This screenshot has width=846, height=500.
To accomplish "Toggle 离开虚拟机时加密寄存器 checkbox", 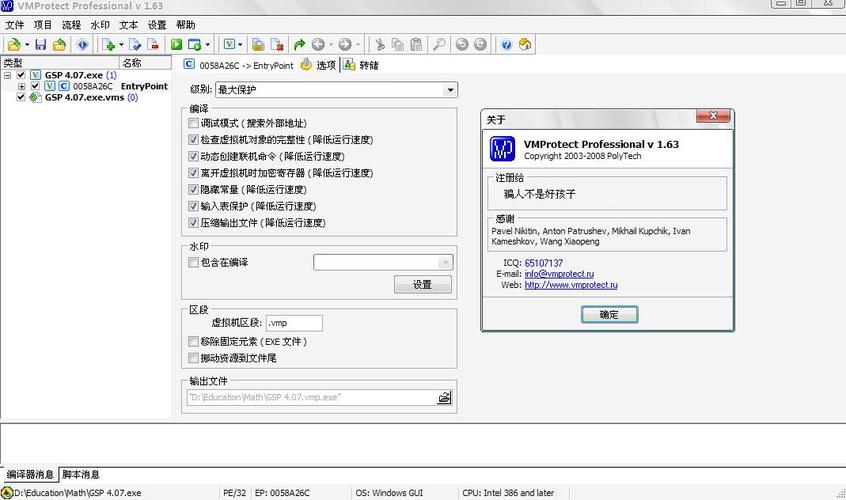I will click(x=193, y=173).
